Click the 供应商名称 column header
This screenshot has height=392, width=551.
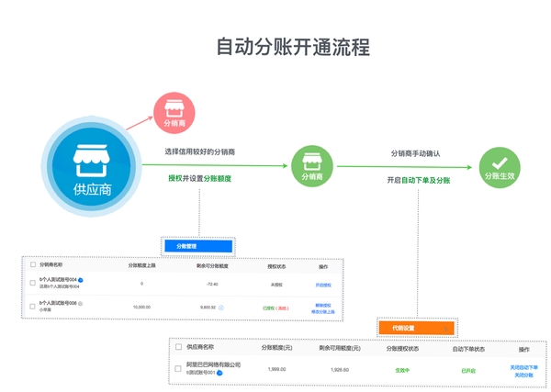[200, 347]
